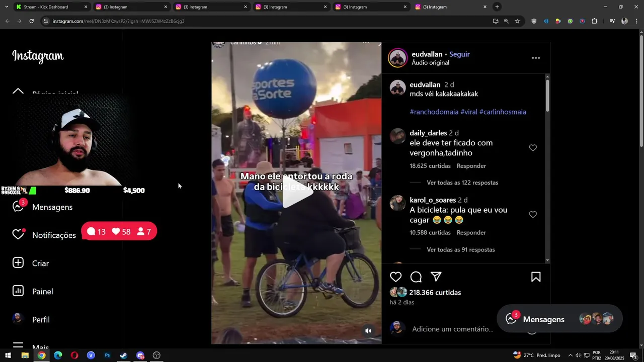Show hidden system tray icons

click(x=570, y=355)
